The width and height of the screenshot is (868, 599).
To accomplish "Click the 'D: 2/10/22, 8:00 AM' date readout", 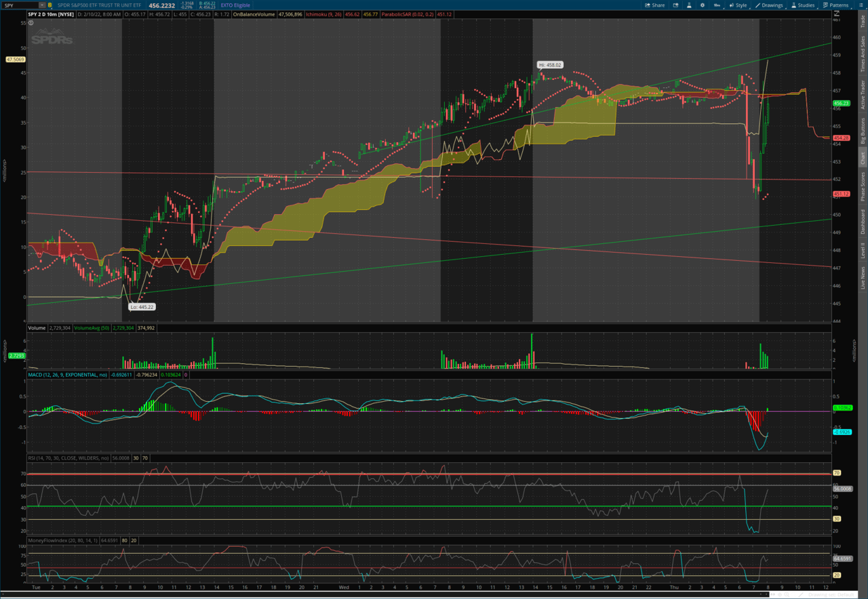I will tap(99, 14).
